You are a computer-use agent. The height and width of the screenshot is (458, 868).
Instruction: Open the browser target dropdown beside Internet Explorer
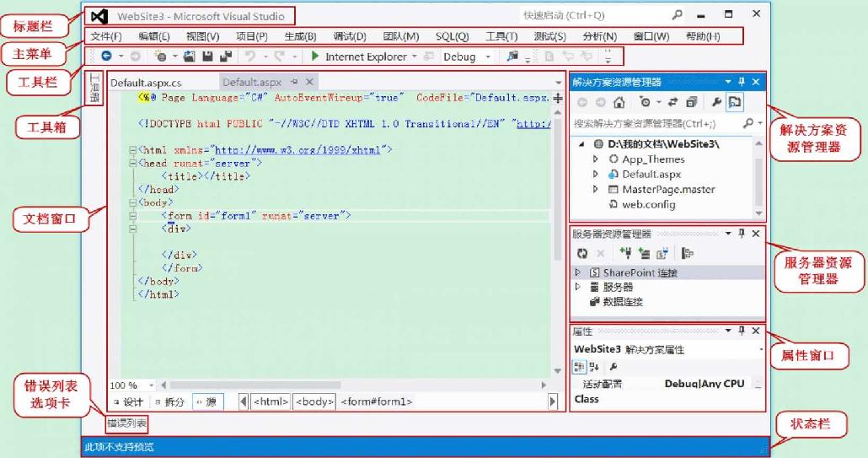[x=414, y=57]
